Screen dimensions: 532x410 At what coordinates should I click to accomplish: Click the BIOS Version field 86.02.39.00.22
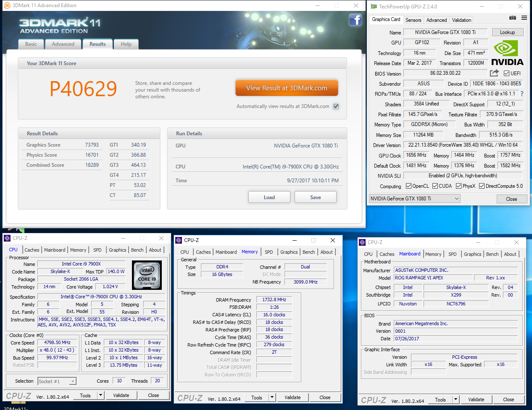pos(445,73)
